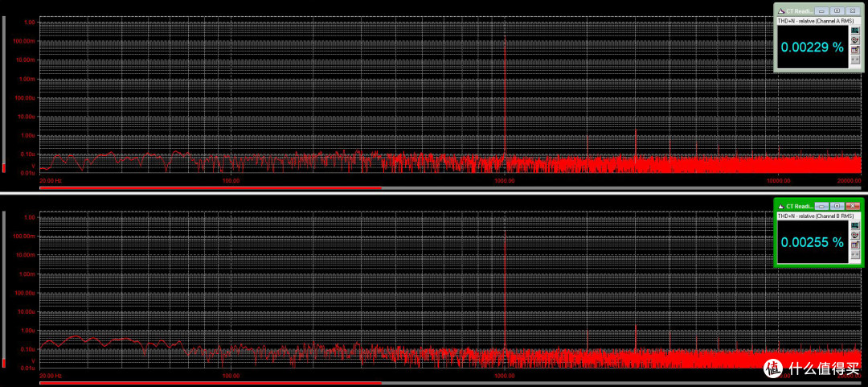Click the measurement probe icon in Channel A window
The height and width of the screenshot is (387, 868).
[x=855, y=39]
